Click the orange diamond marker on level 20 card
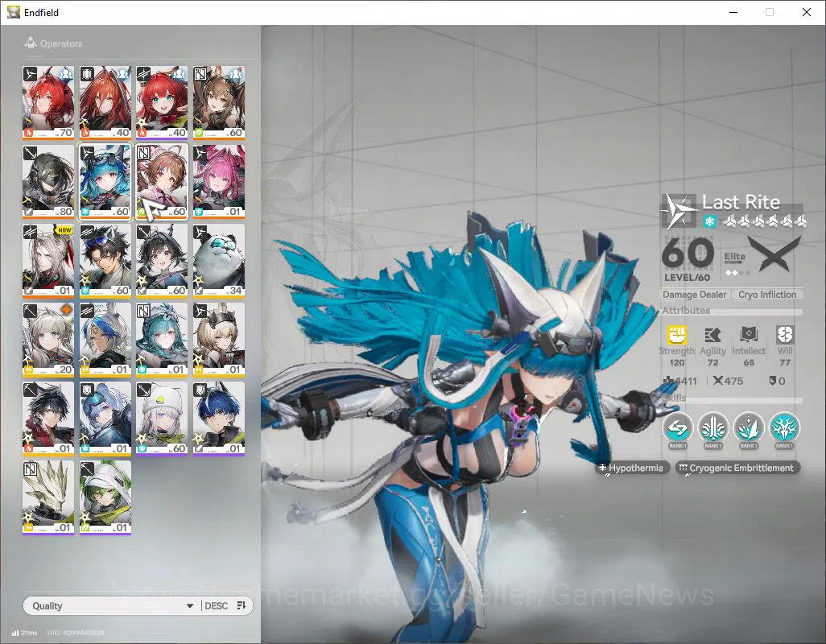The width and height of the screenshot is (826, 644). (66, 310)
